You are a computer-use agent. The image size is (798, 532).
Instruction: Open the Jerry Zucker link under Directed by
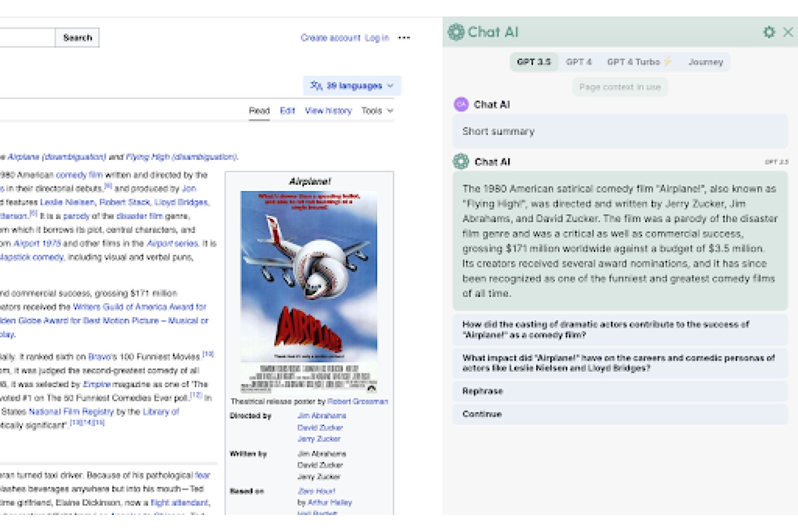pyautogui.click(x=319, y=439)
